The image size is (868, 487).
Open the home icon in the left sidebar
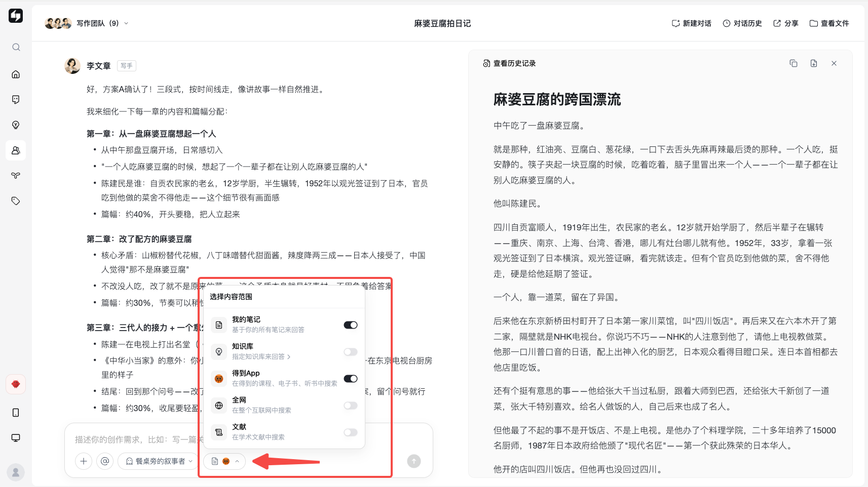coord(16,74)
